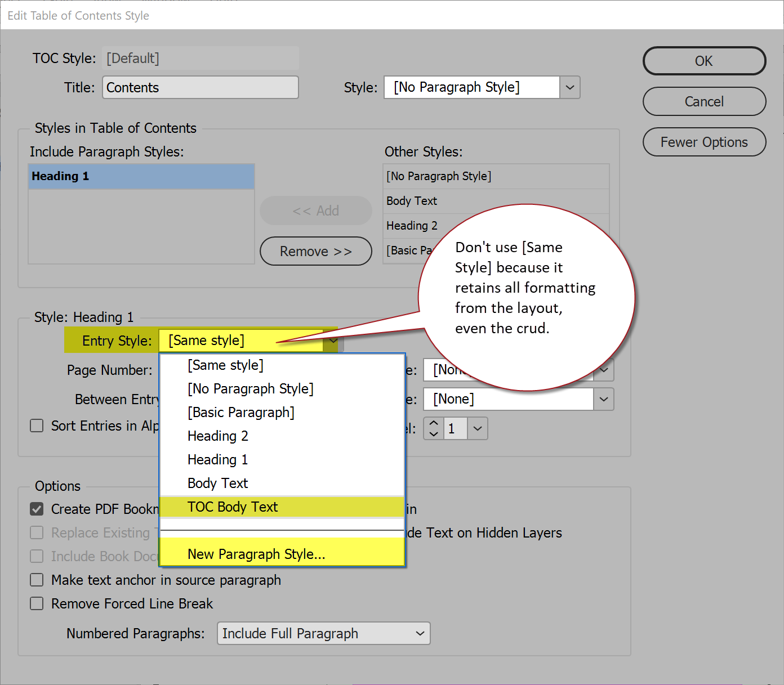This screenshot has height=685, width=784.
Task: Open the [None] dropdown beside Between Entry
Action: 603,399
